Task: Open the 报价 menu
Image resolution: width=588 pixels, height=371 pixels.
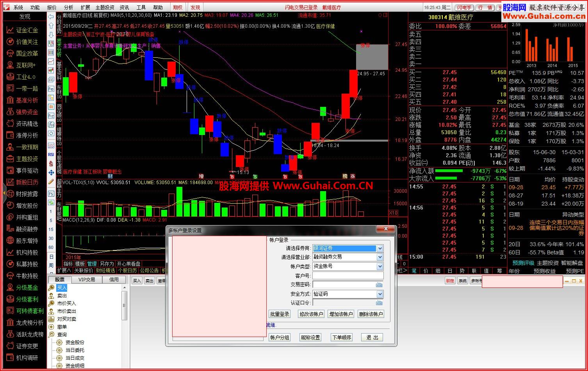Action: pos(52,7)
